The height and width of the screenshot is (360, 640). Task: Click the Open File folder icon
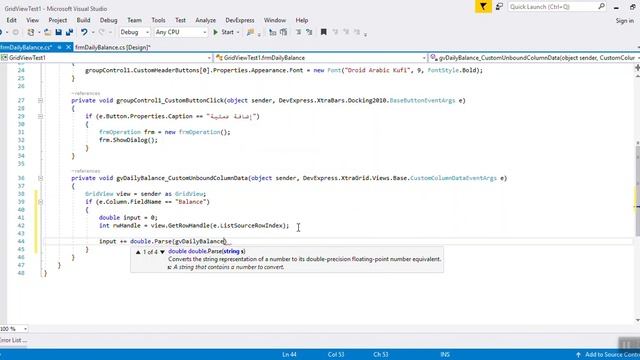[x=47, y=32]
